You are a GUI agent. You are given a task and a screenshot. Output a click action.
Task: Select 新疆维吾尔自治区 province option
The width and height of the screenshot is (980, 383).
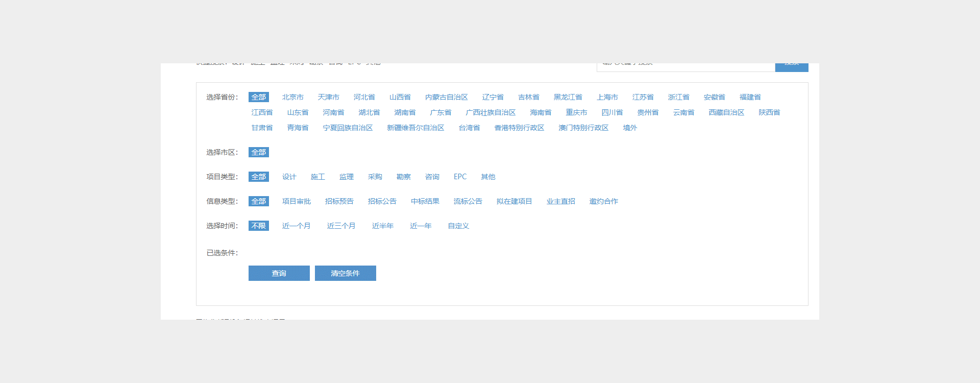click(415, 128)
